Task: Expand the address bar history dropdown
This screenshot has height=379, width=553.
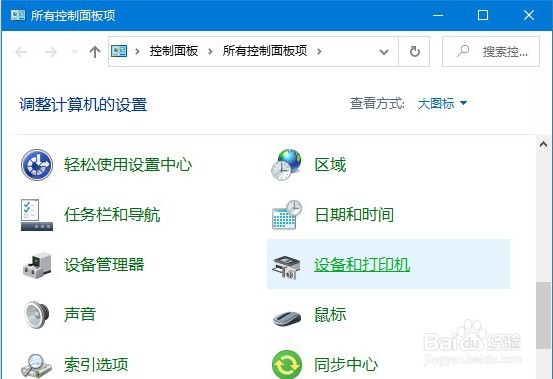Action: click(x=384, y=52)
